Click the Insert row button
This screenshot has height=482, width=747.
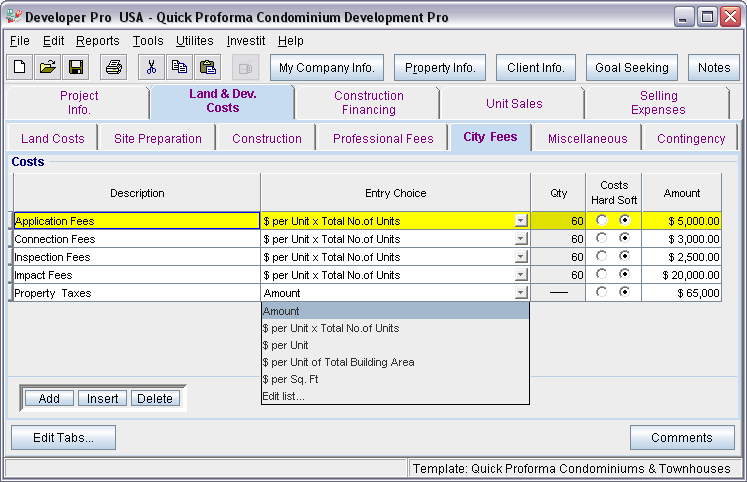click(x=102, y=398)
